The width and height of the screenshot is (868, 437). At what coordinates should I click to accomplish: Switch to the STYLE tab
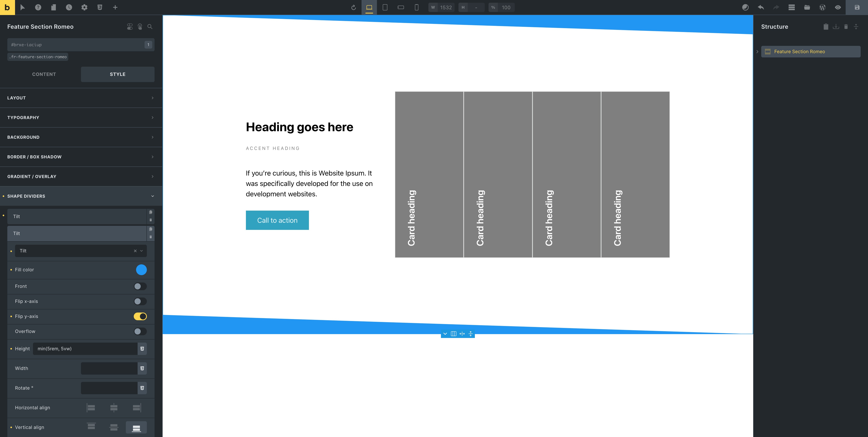pyautogui.click(x=118, y=74)
